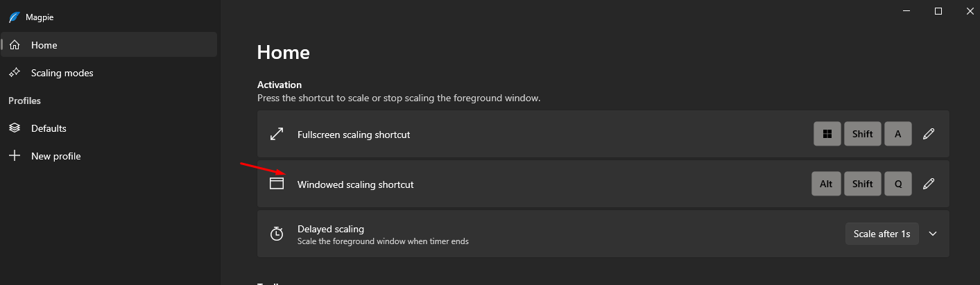
Task: Click the Windowed scaling window icon
Action: click(277, 184)
